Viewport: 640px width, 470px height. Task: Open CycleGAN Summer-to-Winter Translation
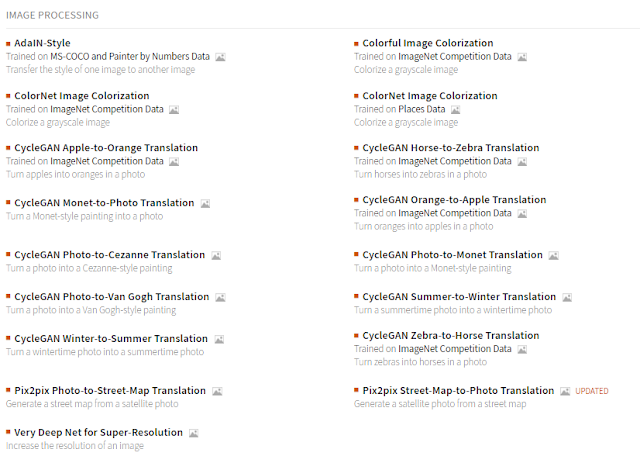click(459, 297)
